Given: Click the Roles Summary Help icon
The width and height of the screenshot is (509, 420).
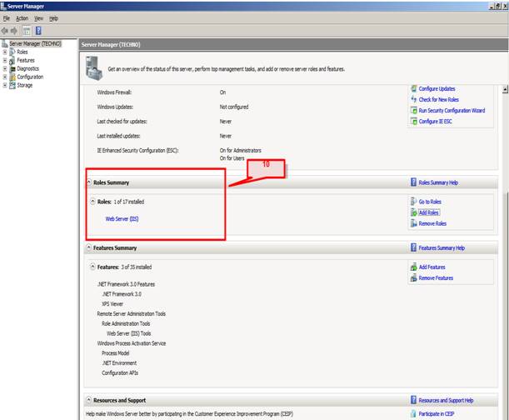Looking at the screenshot, I should (x=413, y=182).
